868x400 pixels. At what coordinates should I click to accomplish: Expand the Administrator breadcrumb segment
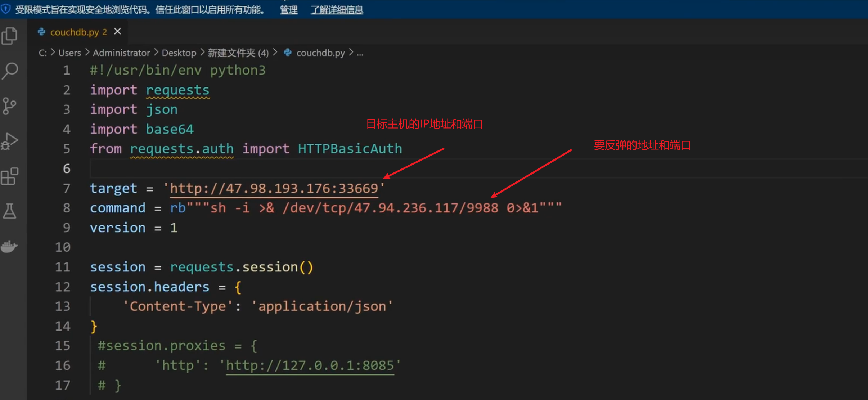tap(121, 53)
